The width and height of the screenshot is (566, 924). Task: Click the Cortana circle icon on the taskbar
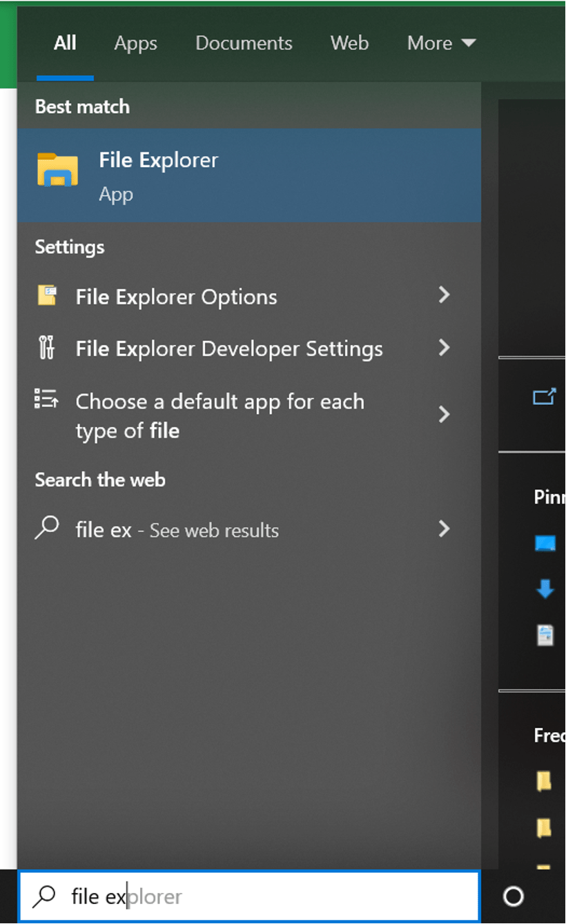pyautogui.click(x=514, y=896)
